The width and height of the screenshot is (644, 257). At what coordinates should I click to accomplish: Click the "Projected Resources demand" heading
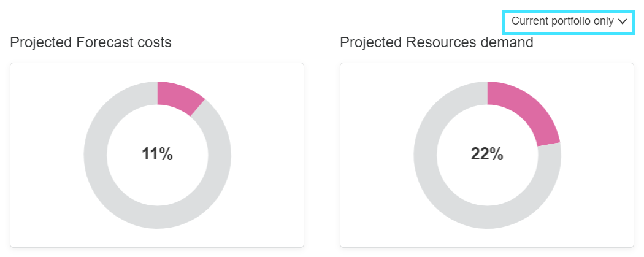click(x=437, y=42)
